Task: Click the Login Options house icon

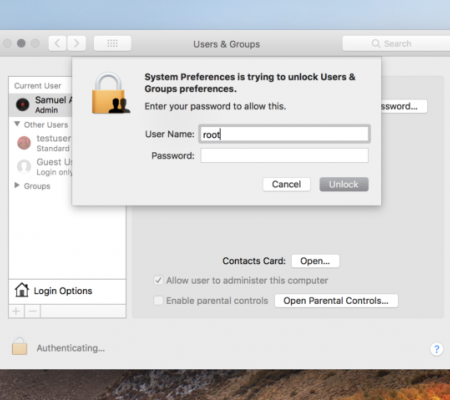Action: pos(22,290)
